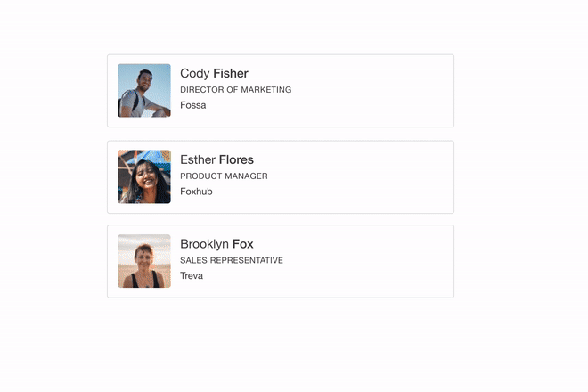Image resolution: width=588 pixels, height=392 pixels.
Task: Click the first name Brooklyn
Action: click(x=204, y=244)
